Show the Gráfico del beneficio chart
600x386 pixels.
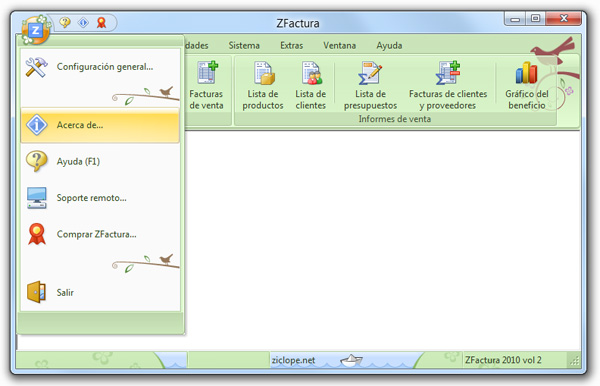[x=527, y=86]
